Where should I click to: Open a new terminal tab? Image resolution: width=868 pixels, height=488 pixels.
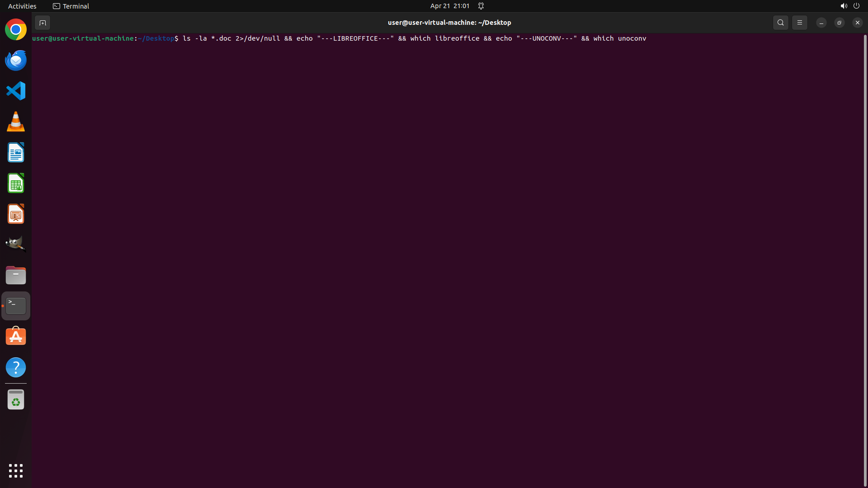point(42,23)
